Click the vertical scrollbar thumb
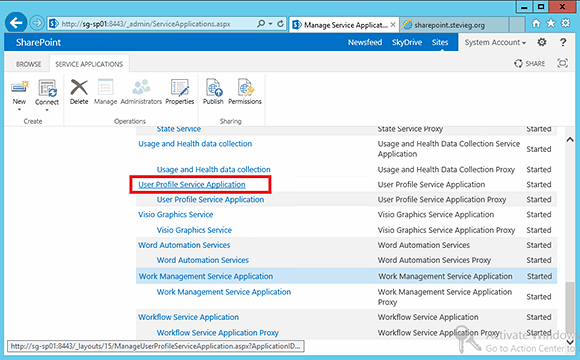 click(x=570, y=307)
